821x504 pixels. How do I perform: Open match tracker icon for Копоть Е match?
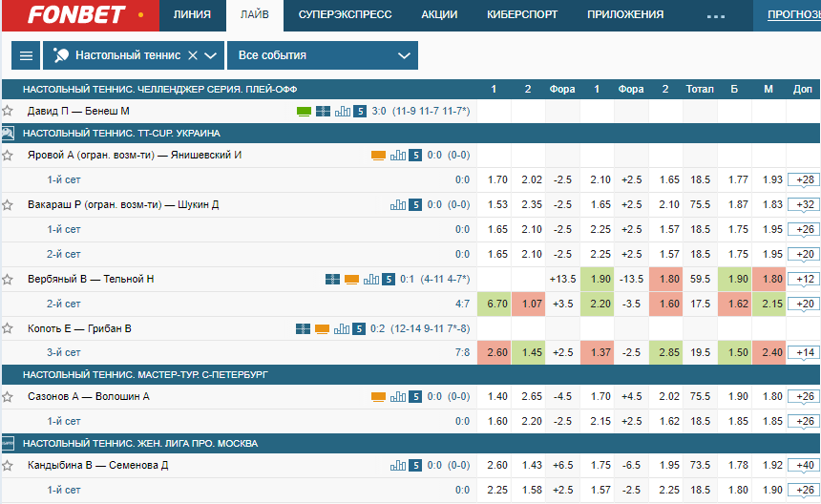(303, 328)
